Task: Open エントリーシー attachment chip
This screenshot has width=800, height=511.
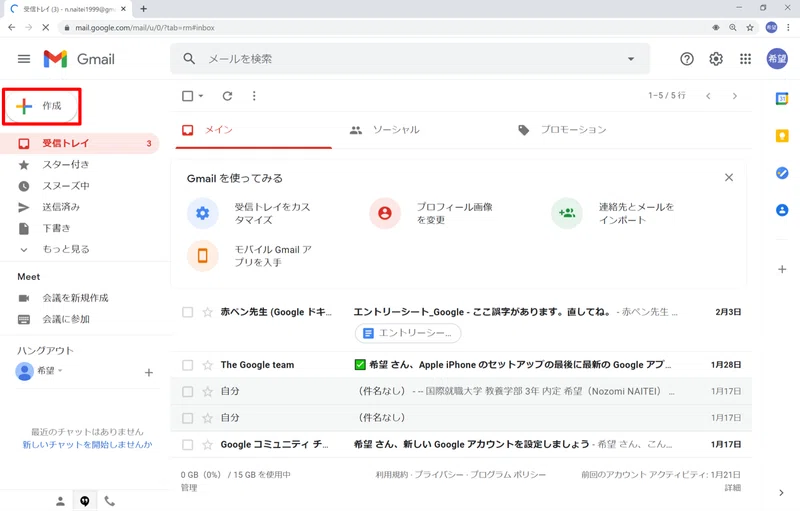Action: point(408,333)
